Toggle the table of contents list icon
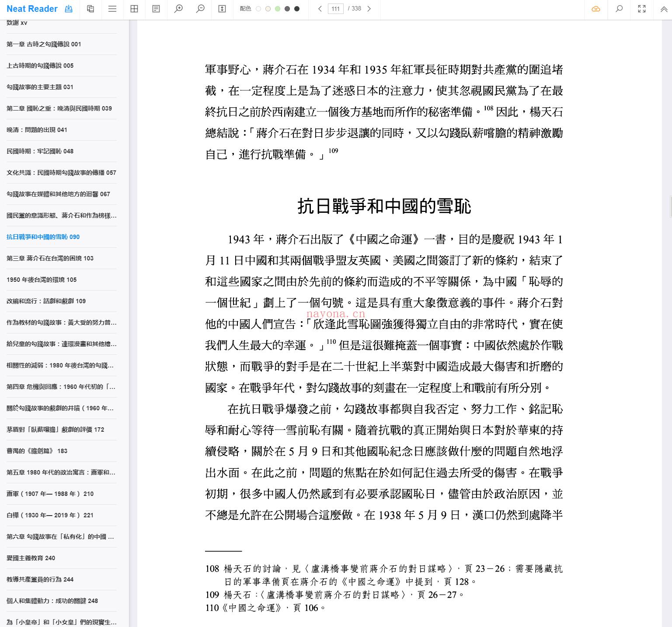Viewport: 672px width, 627px height. click(112, 9)
